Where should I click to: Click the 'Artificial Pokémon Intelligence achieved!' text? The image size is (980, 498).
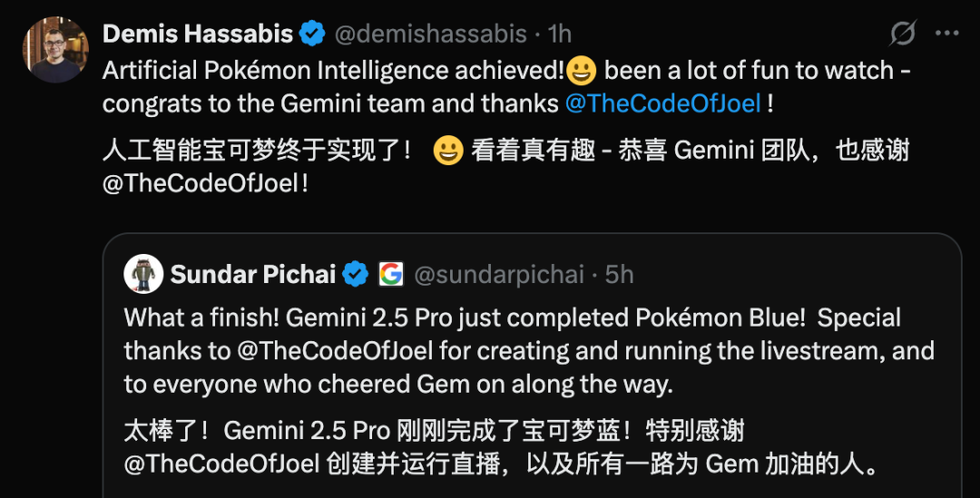[x=334, y=70]
